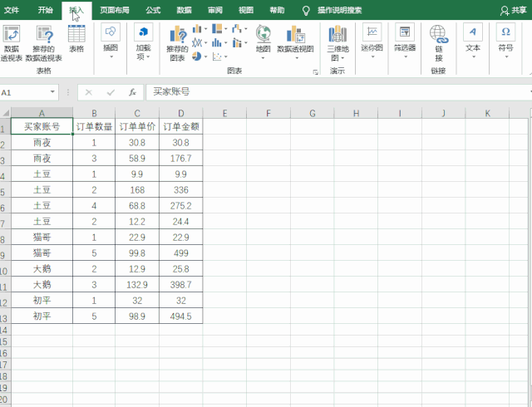This screenshot has width=532, height=407.
Task: Click inside the formula bar showing 买家账号
Action: point(337,92)
